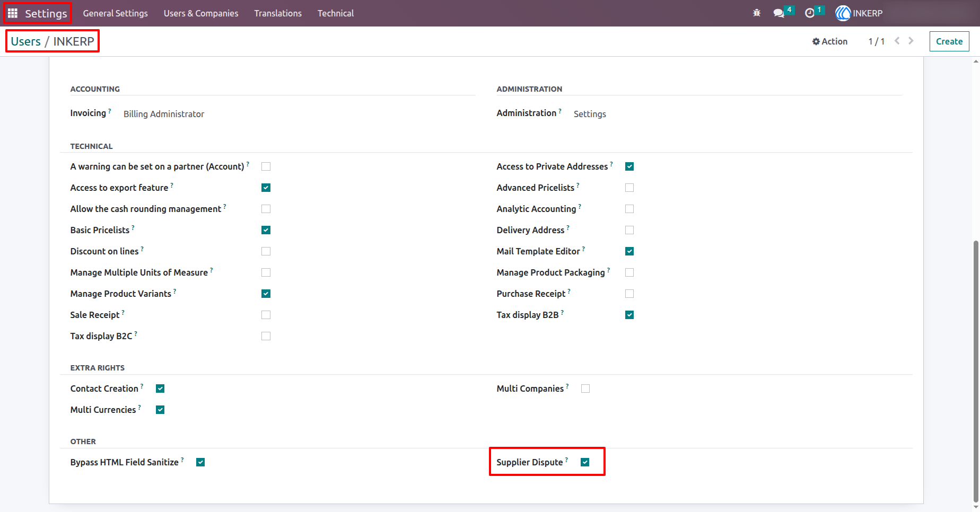
Task: Go to next record arrow
Action: click(x=911, y=41)
